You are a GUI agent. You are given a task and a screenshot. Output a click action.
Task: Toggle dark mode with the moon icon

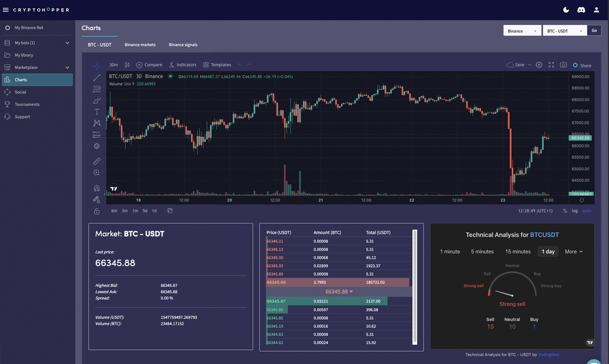(566, 10)
